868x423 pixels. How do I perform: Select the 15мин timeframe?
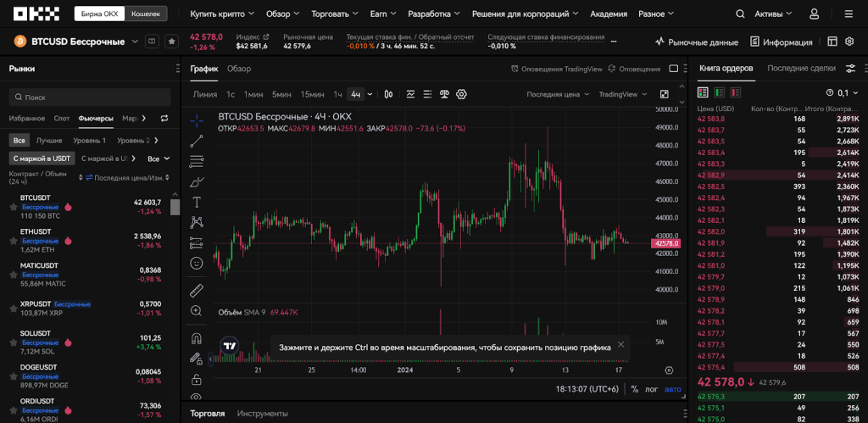click(x=312, y=94)
